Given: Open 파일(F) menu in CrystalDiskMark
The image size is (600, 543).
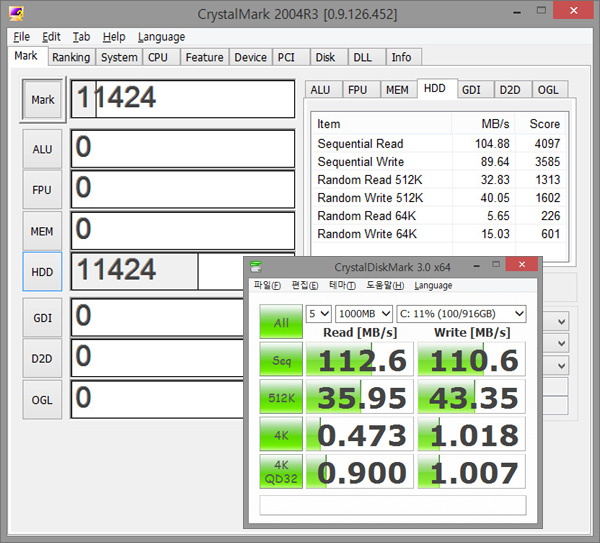Looking at the screenshot, I should point(267,285).
